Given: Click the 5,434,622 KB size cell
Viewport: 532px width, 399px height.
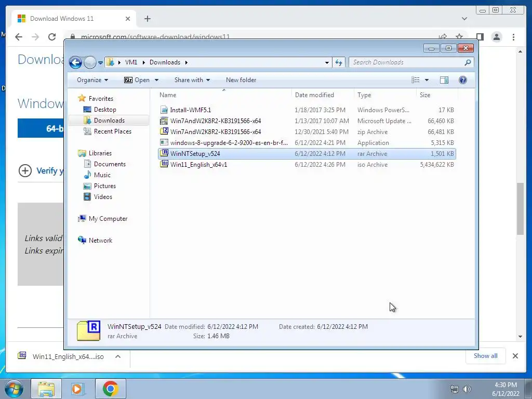Looking at the screenshot, I should 437,165.
